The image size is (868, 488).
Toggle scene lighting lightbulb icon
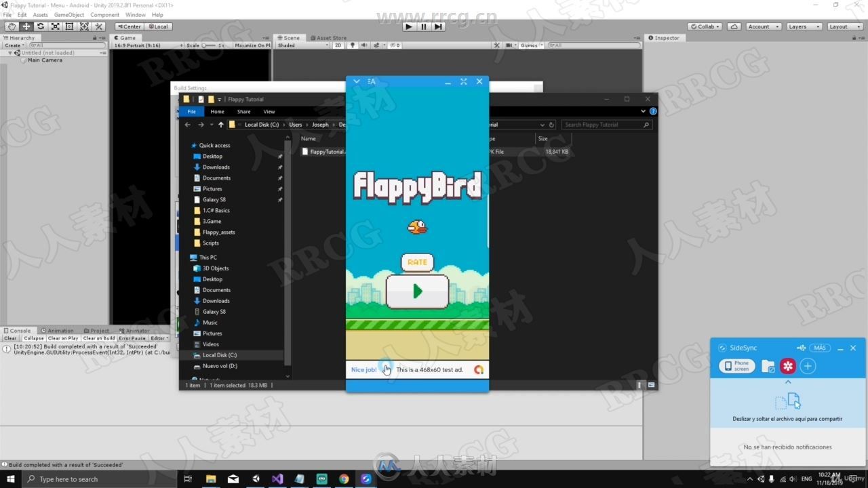(x=352, y=45)
